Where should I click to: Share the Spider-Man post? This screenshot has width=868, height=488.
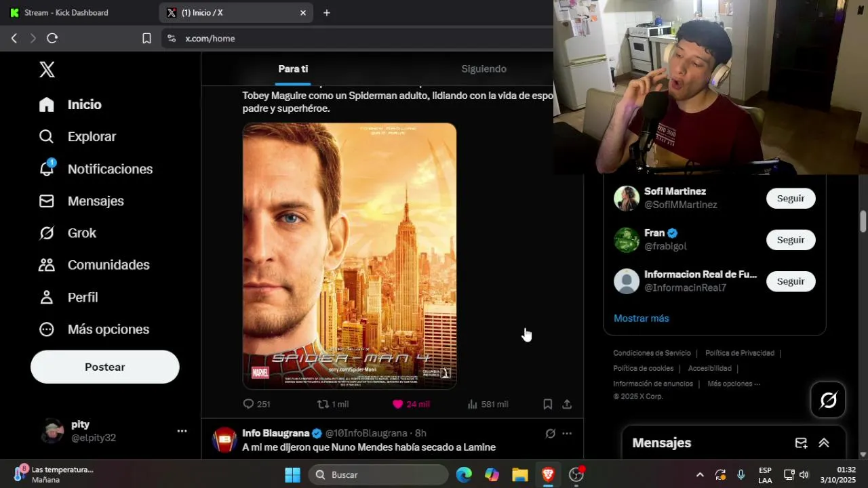[567, 404]
